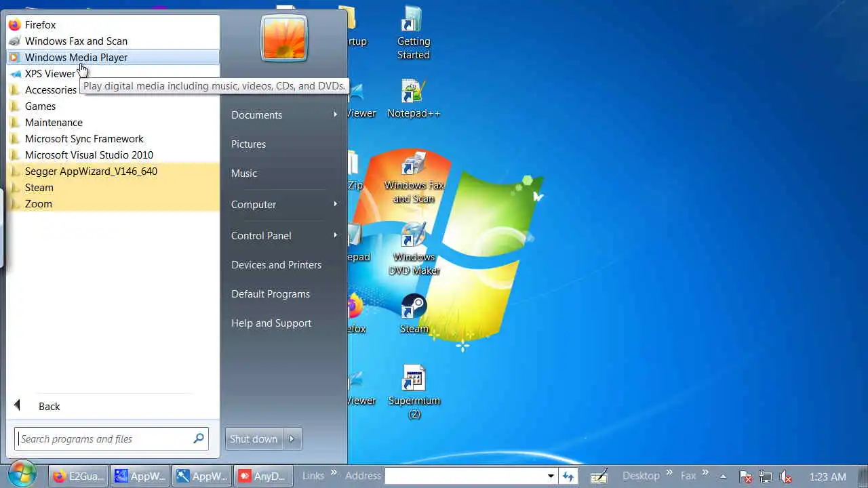The width and height of the screenshot is (868, 488).
Task: Expand Microsoft Visual Studio 2010 folder
Action: [x=113, y=155]
